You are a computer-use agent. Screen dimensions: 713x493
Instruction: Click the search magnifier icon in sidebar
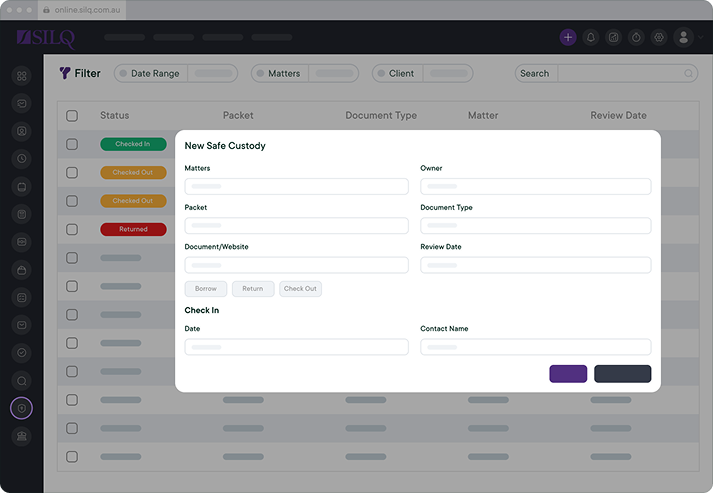click(21, 381)
